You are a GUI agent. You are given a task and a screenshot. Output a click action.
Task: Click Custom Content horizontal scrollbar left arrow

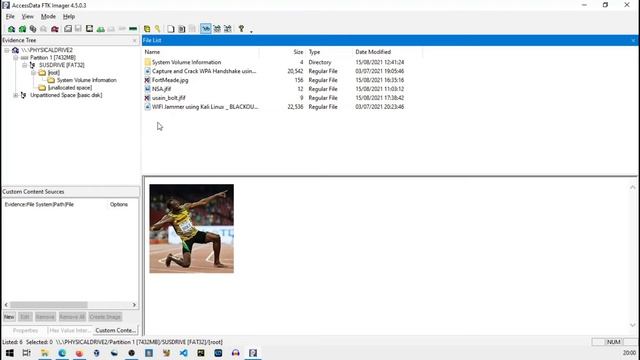pos(6,305)
